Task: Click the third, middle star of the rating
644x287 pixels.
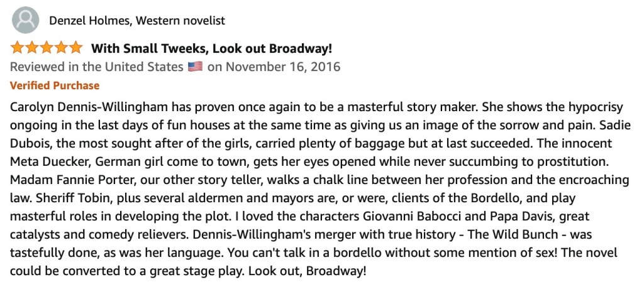Action: pyautogui.click(x=47, y=48)
